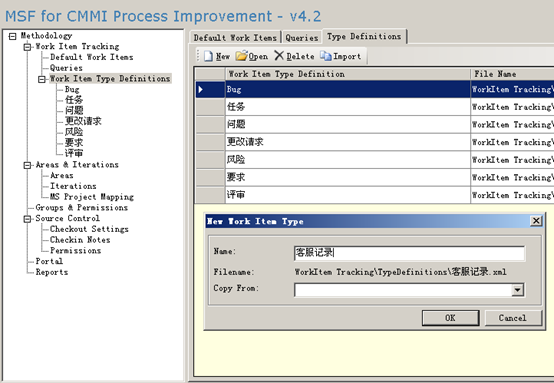
Task: Click the New document icon in toolbar
Action: (208, 56)
